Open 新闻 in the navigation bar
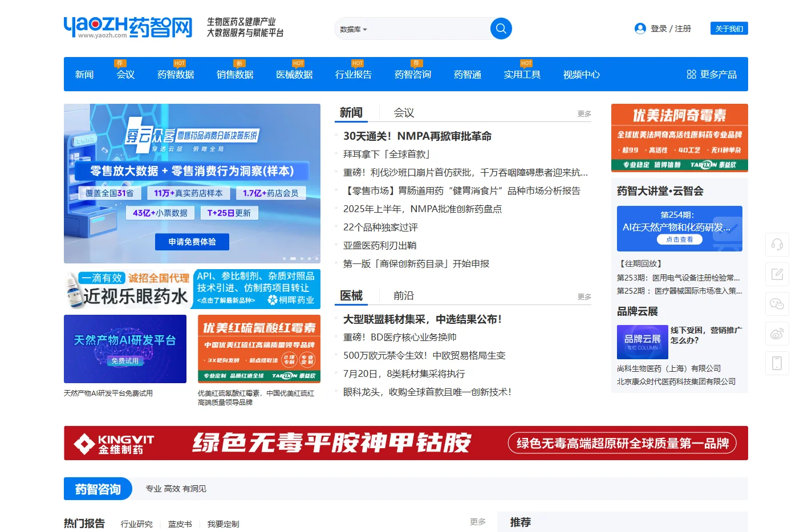 coord(84,75)
